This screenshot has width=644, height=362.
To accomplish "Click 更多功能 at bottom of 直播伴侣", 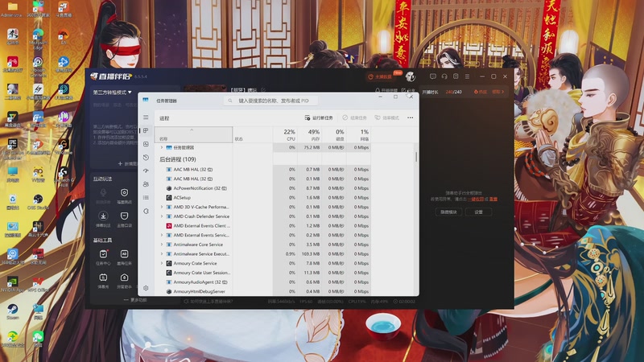I will coord(135,300).
